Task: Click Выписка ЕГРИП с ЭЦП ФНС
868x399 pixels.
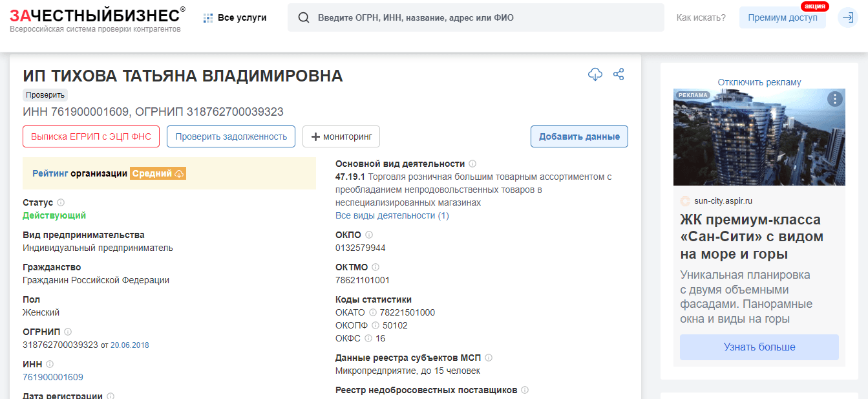Action: (x=90, y=136)
